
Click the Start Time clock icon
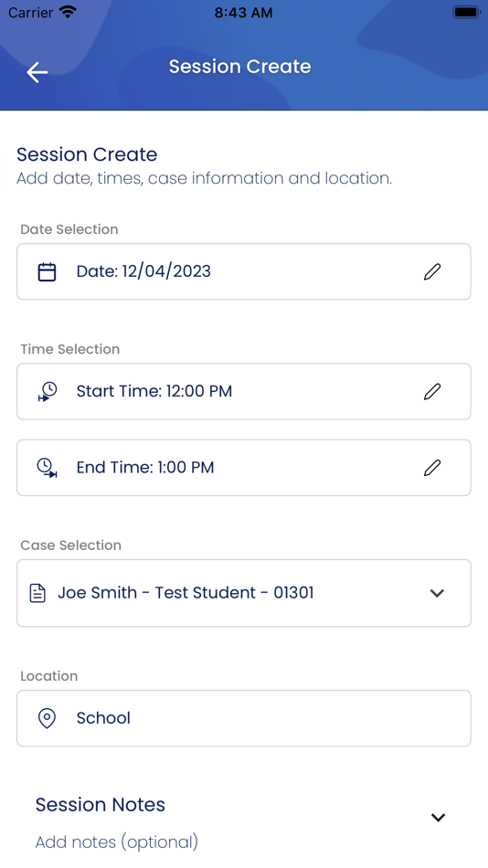point(48,391)
